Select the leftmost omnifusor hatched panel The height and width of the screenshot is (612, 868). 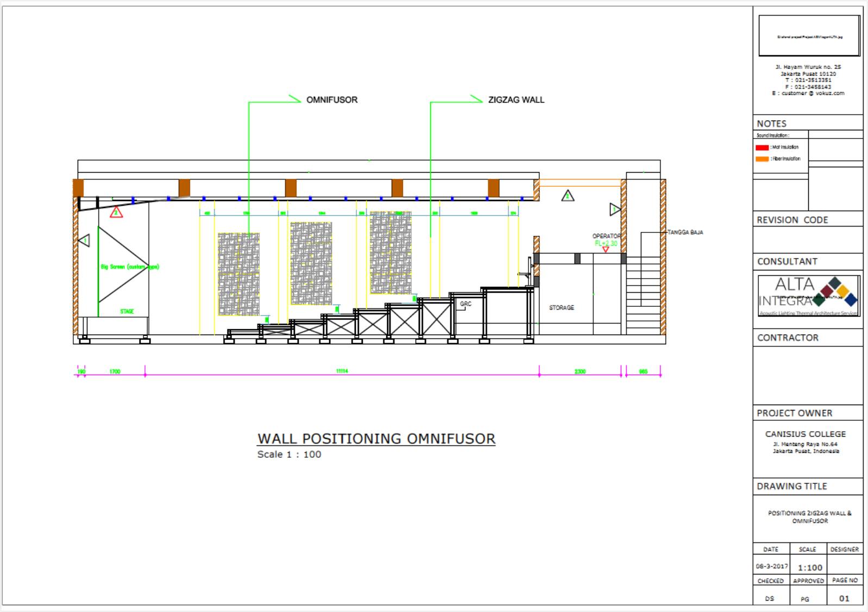(x=238, y=274)
